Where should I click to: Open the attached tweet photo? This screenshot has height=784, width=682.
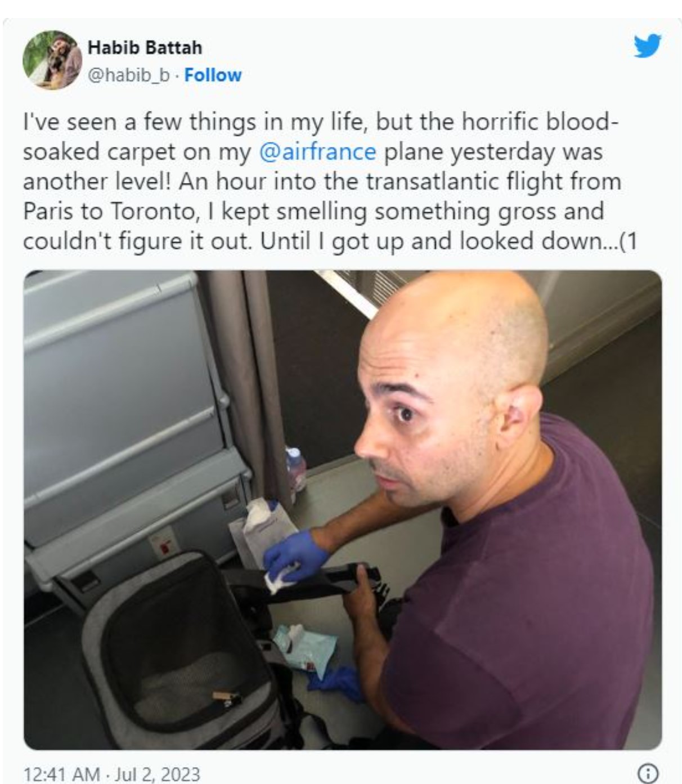coord(343,510)
